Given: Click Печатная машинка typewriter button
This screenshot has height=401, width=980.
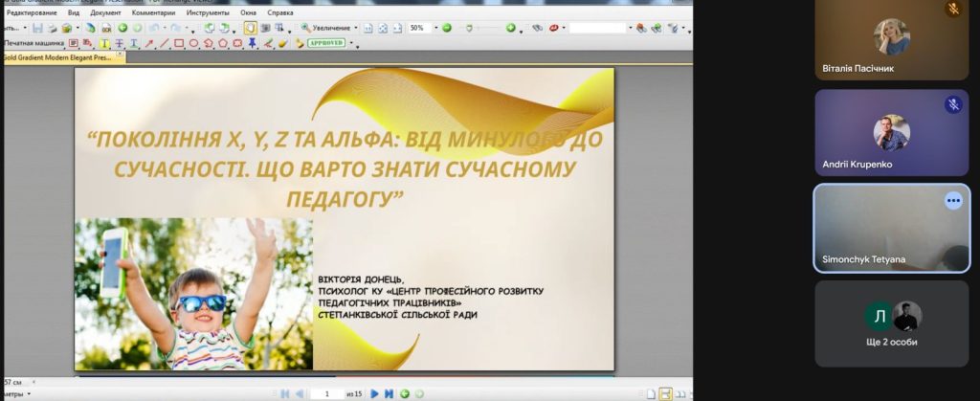Looking at the screenshot, I should pos(34,43).
